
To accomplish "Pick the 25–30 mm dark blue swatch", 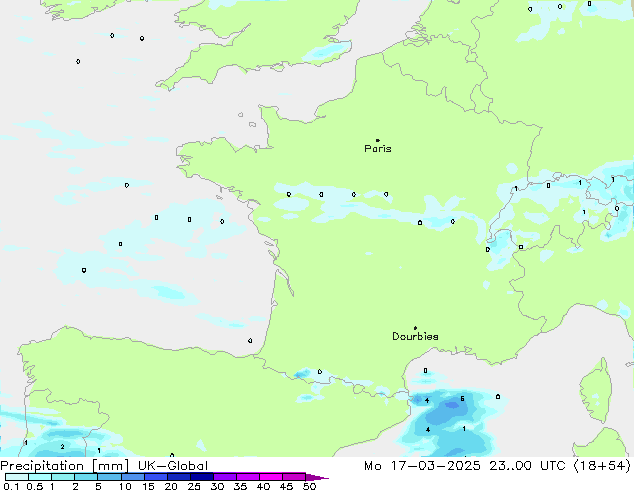I will pos(202,477).
